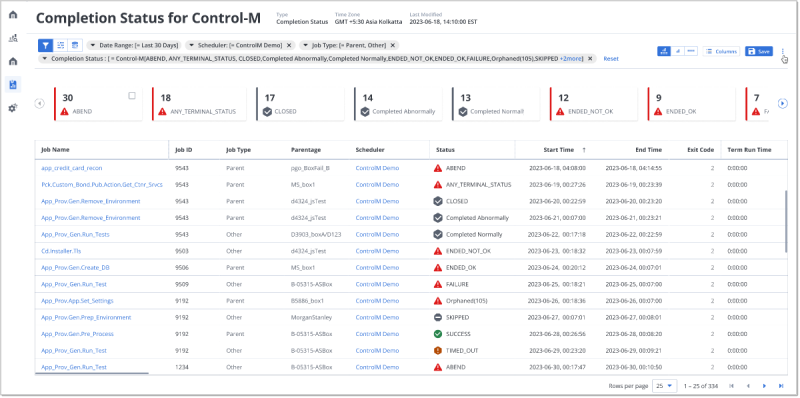This screenshot has height=398, width=800.
Task: Sort by the Job ID column header
Action: pos(184,150)
